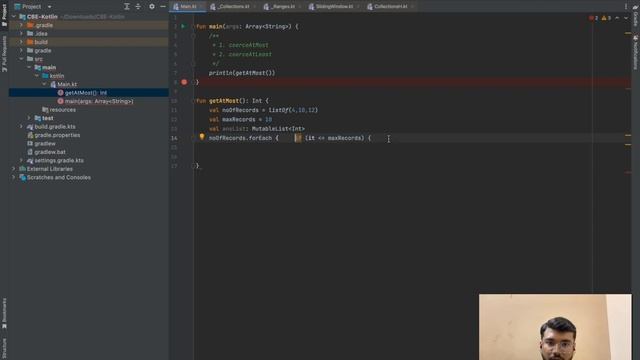Open the Structure tool window
This screenshot has height=360, width=640.
4,348
